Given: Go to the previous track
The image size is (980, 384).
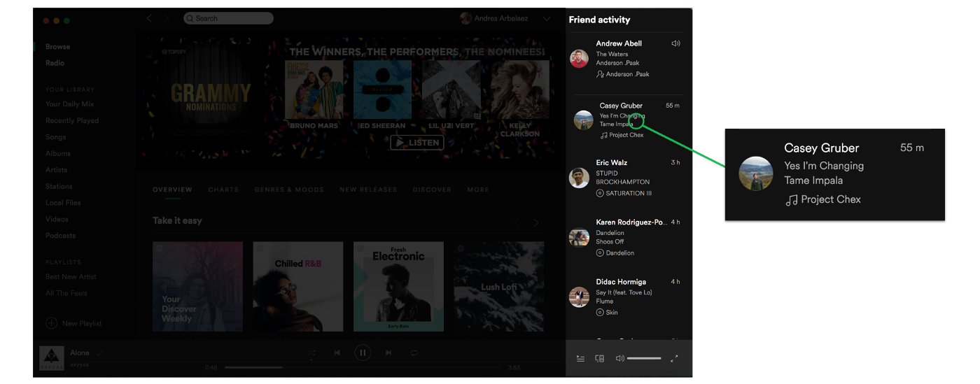Looking at the screenshot, I should click(x=337, y=353).
